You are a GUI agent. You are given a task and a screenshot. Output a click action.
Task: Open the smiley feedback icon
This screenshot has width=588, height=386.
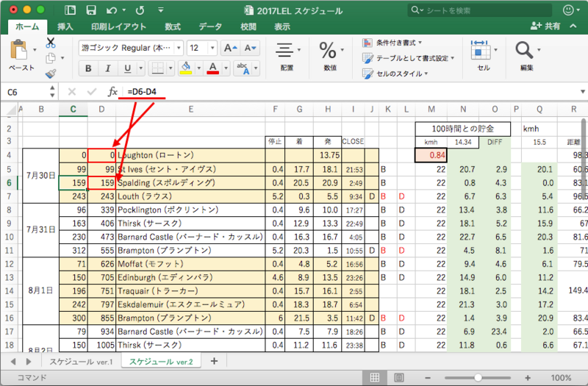568,10
